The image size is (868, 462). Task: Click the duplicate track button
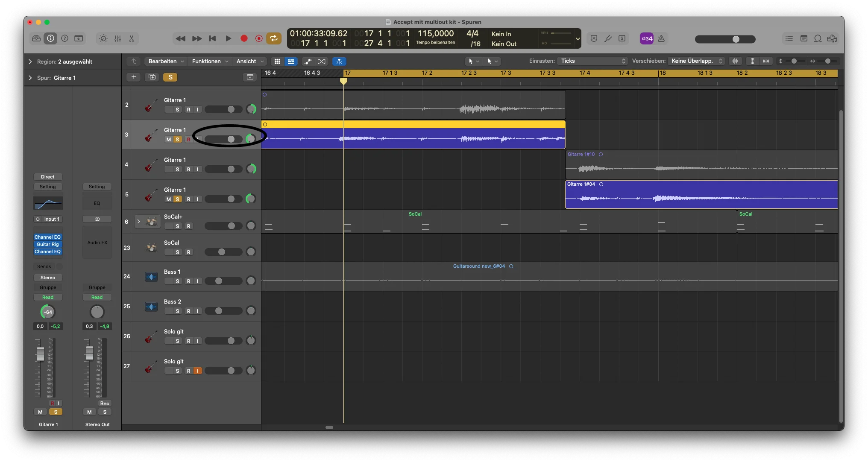pyautogui.click(x=152, y=77)
